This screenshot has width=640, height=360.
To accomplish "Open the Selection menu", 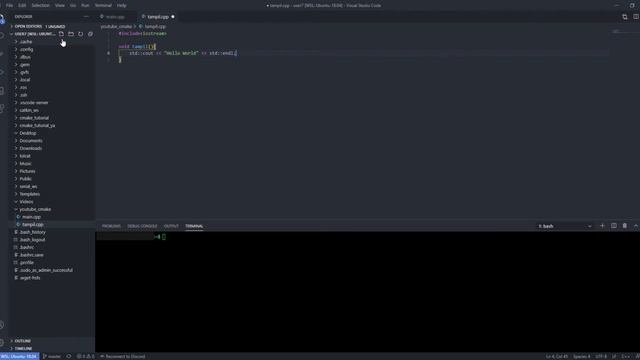I will (40, 5).
